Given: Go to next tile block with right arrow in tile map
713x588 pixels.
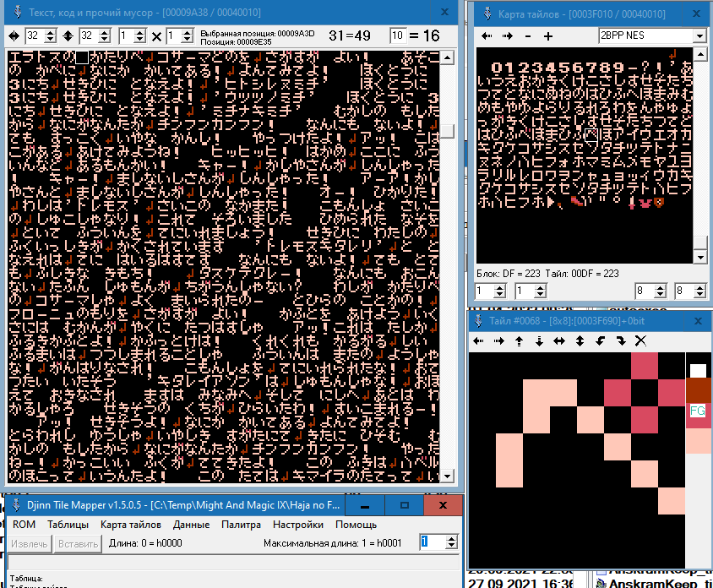Looking at the screenshot, I should (508, 36).
